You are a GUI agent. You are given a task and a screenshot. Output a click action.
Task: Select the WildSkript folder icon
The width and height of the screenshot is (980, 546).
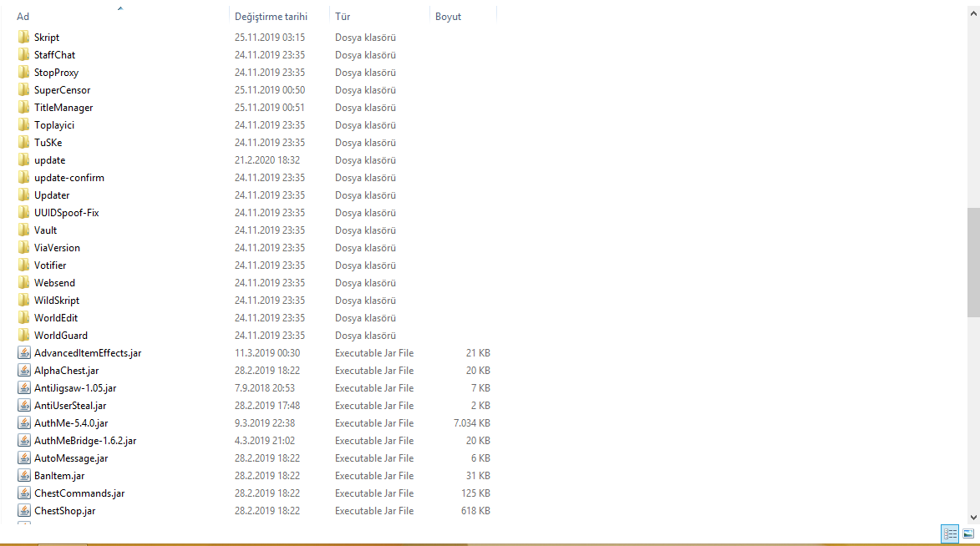pos(23,299)
